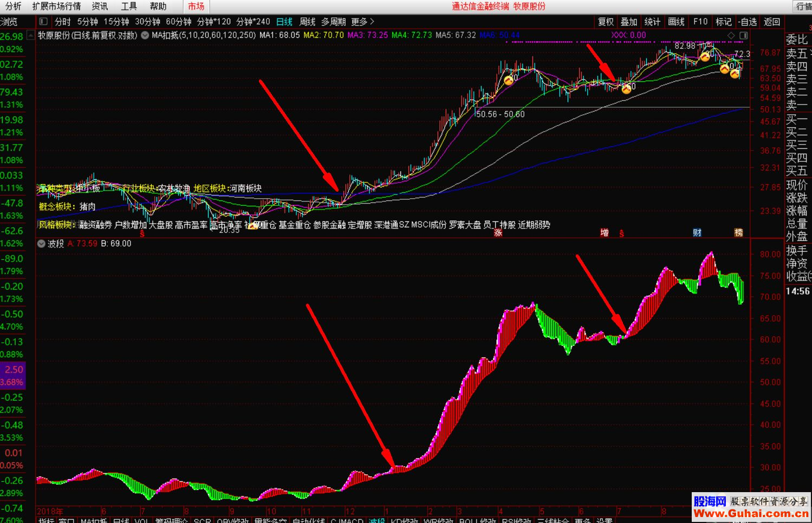The image size is (812, 523).
Task: Open the 工具 menu
Action: coord(129,6)
